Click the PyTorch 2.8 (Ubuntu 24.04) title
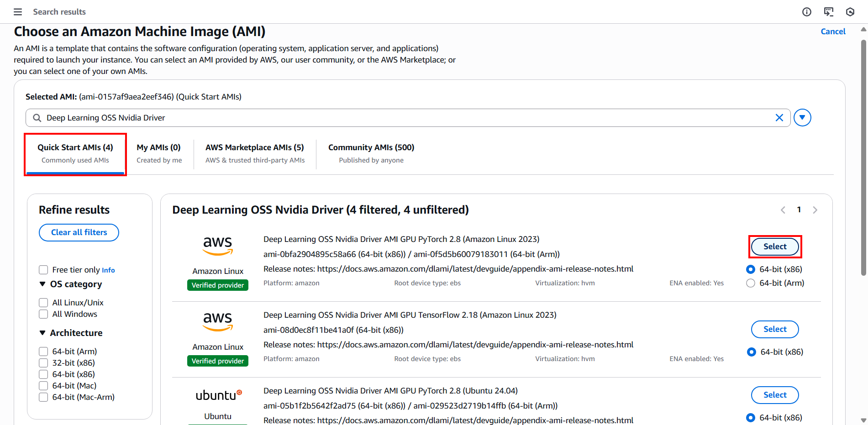This screenshot has width=868, height=425. (x=390, y=391)
